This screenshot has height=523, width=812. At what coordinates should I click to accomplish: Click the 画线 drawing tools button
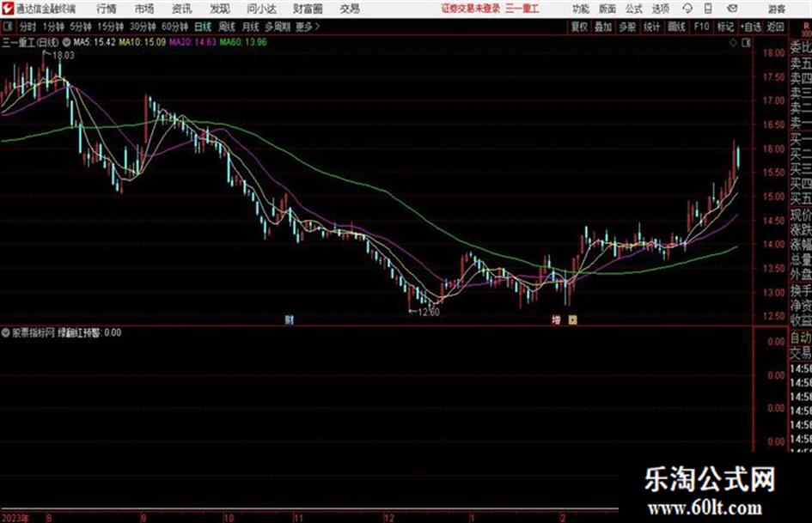pyautogui.click(x=676, y=27)
